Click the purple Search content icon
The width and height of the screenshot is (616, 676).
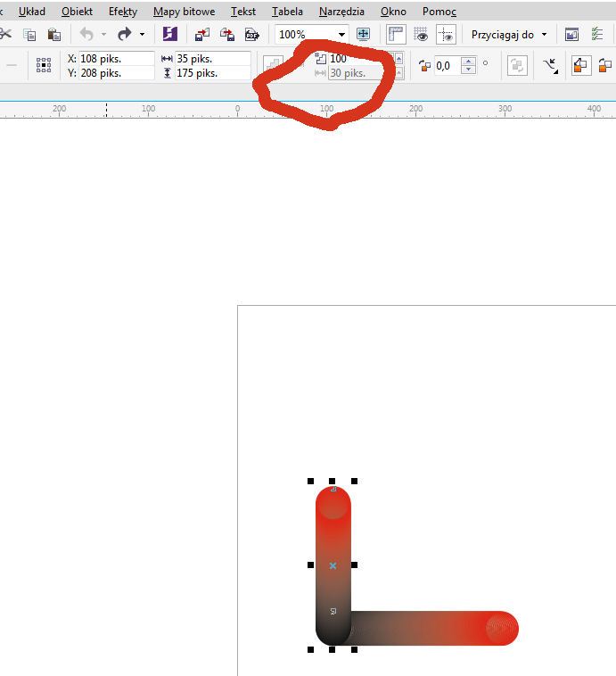[170, 35]
